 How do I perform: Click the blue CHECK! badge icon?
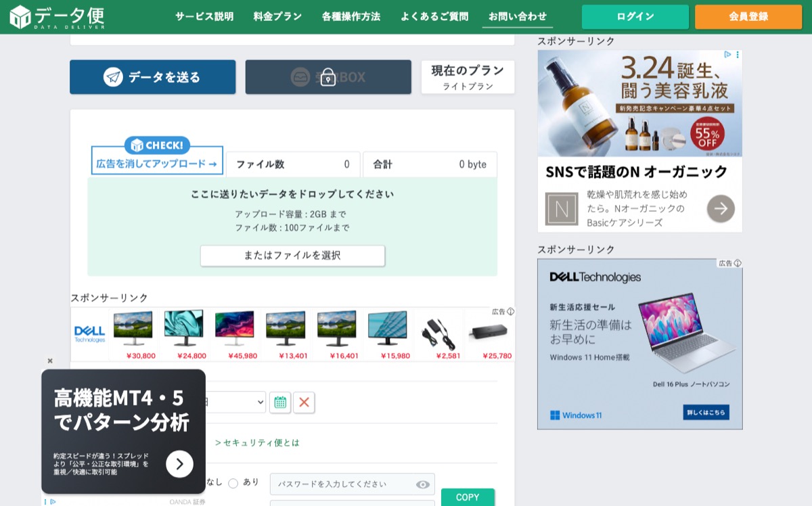[156, 145]
